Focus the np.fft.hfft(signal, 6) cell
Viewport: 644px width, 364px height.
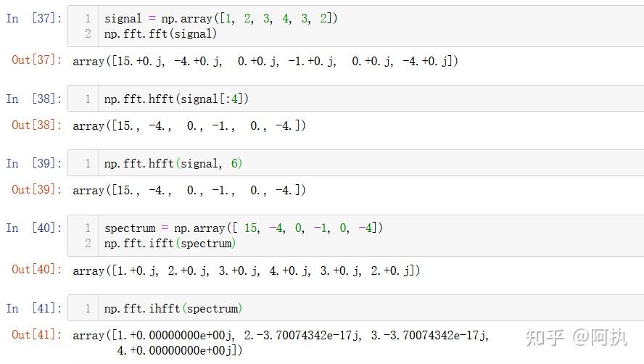pyautogui.click(x=355, y=163)
